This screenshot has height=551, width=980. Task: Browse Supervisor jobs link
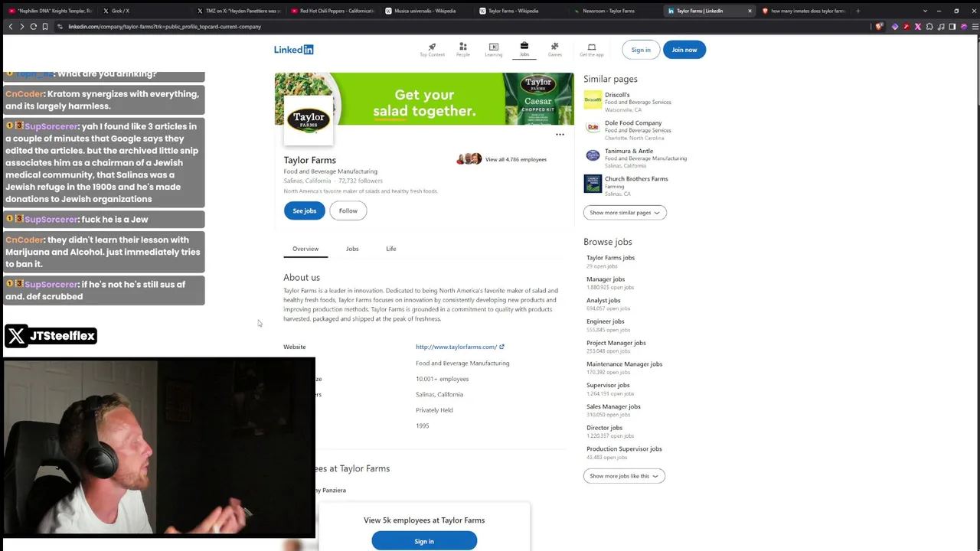(608, 386)
